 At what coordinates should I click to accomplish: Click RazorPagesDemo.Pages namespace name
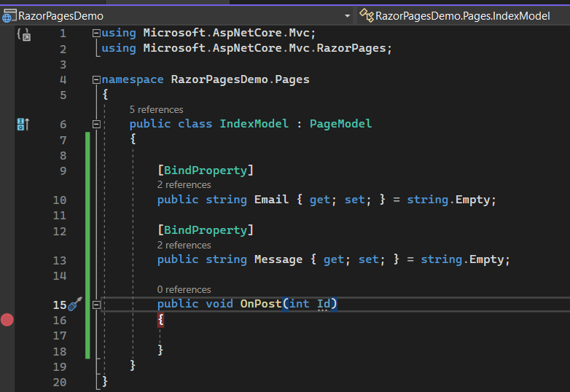click(241, 79)
